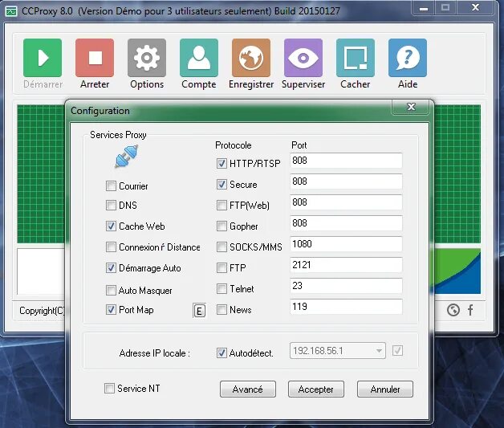
Task: Open Superviser eye icon
Action: [303, 58]
